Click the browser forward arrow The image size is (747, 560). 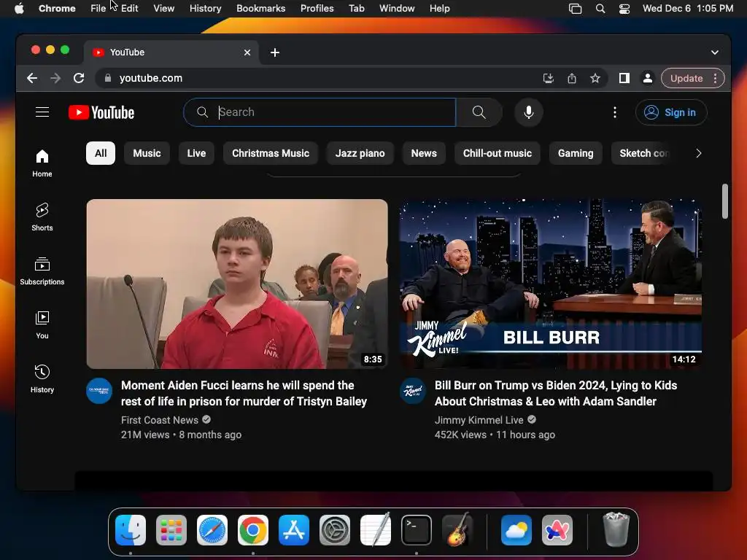[x=55, y=78]
